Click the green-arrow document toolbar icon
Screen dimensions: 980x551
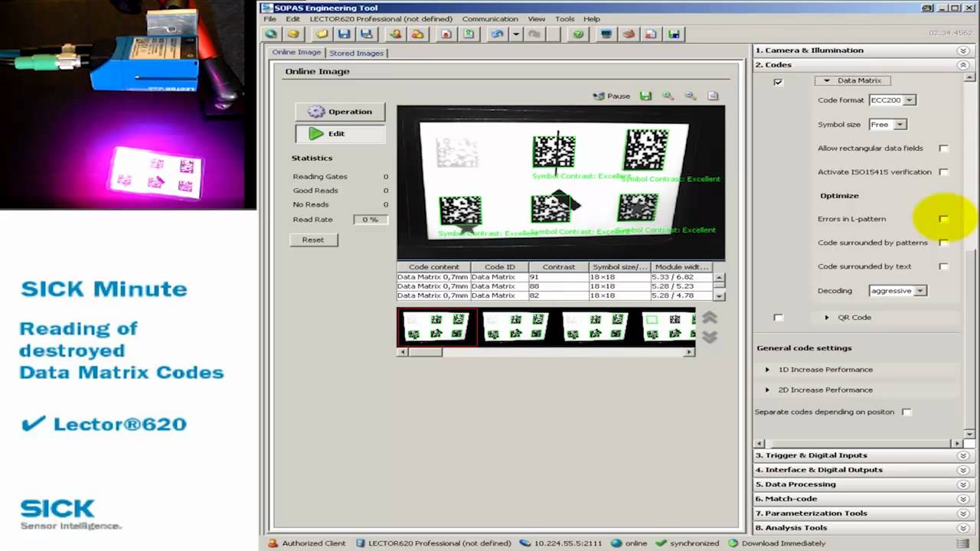click(x=468, y=34)
